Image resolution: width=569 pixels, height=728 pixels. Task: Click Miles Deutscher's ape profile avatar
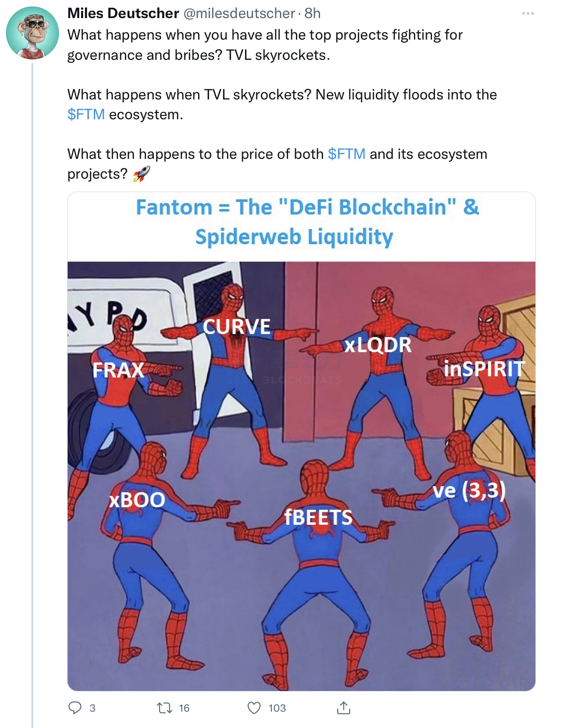[32, 33]
